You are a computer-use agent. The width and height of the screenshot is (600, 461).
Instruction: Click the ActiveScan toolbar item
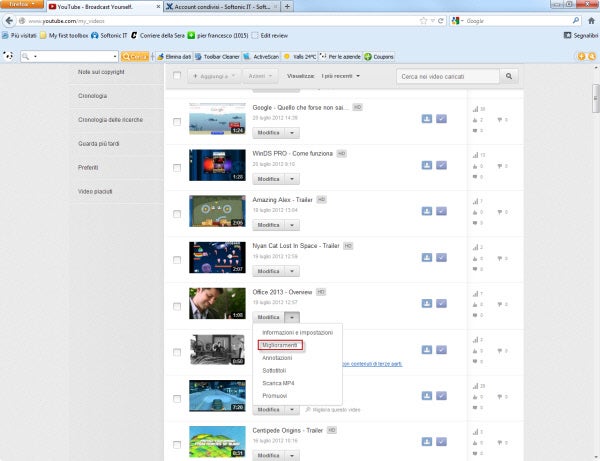[261, 57]
